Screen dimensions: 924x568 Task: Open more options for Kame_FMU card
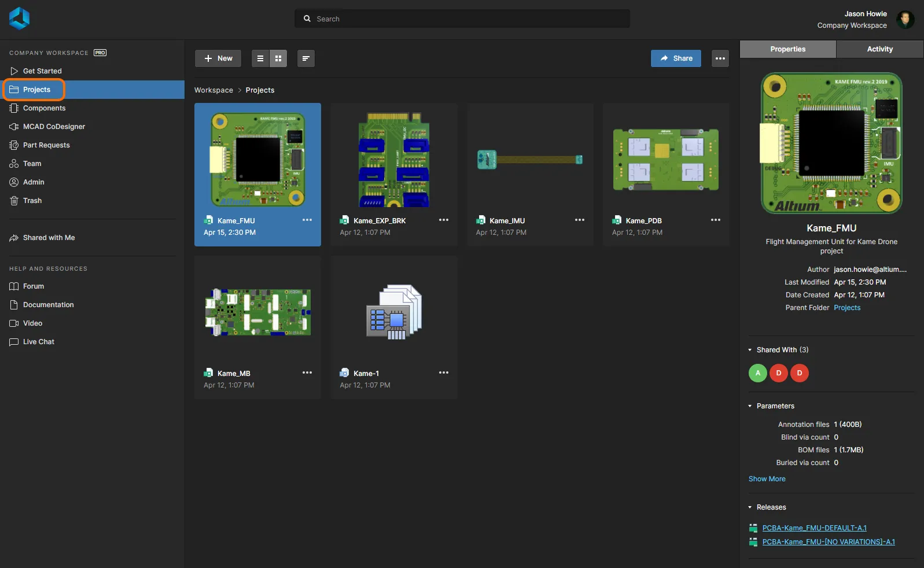[x=307, y=220]
